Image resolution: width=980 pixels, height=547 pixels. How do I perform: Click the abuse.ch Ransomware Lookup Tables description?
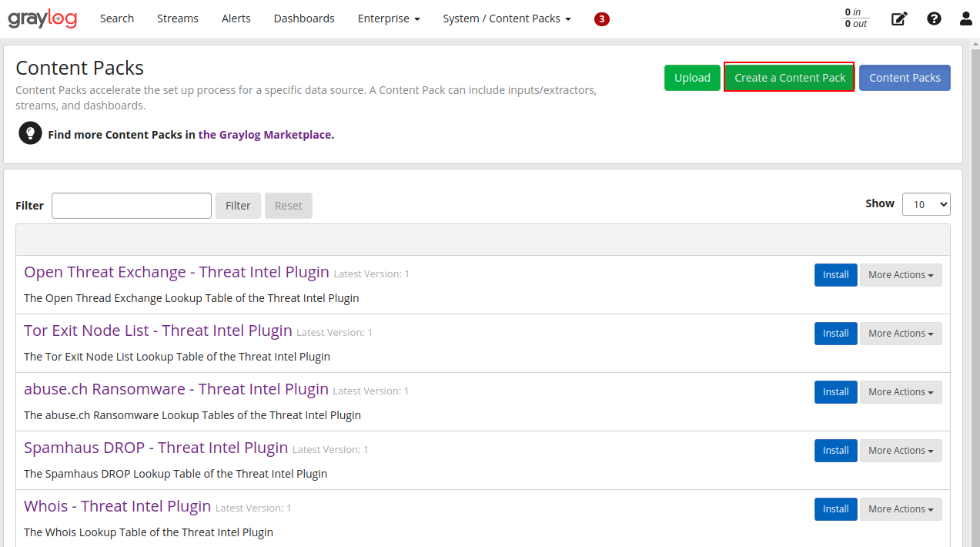[x=192, y=415]
